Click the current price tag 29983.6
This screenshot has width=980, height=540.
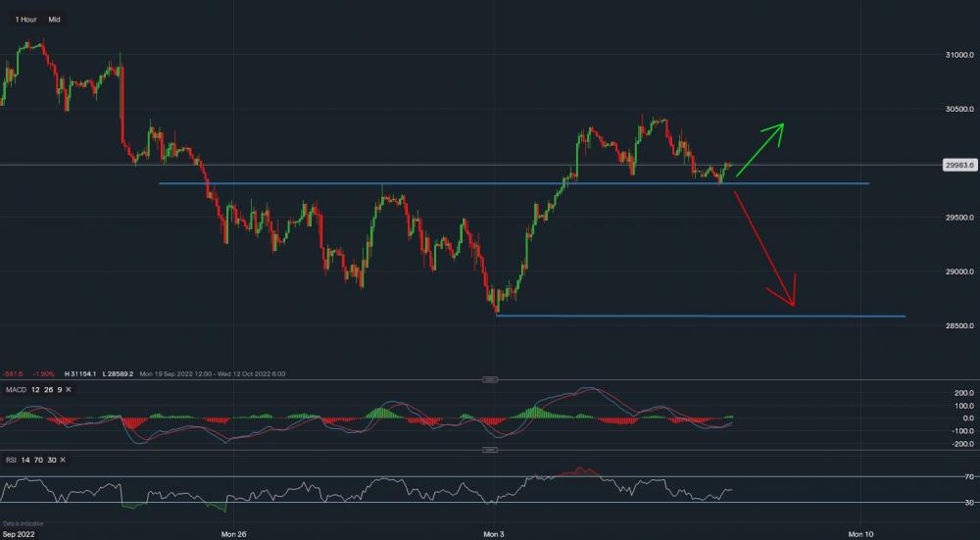pyautogui.click(x=956, y=166)
